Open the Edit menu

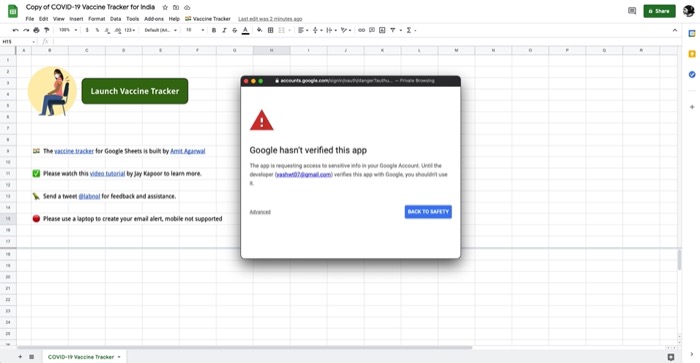point(43,19)
